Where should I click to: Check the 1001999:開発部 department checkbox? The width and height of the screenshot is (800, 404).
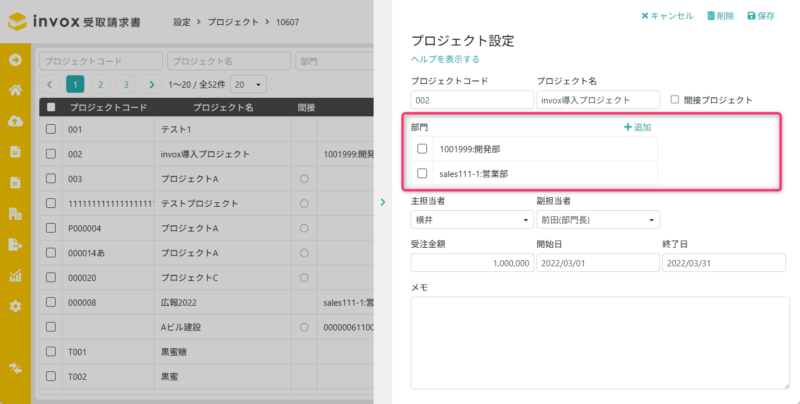[422, 149]
